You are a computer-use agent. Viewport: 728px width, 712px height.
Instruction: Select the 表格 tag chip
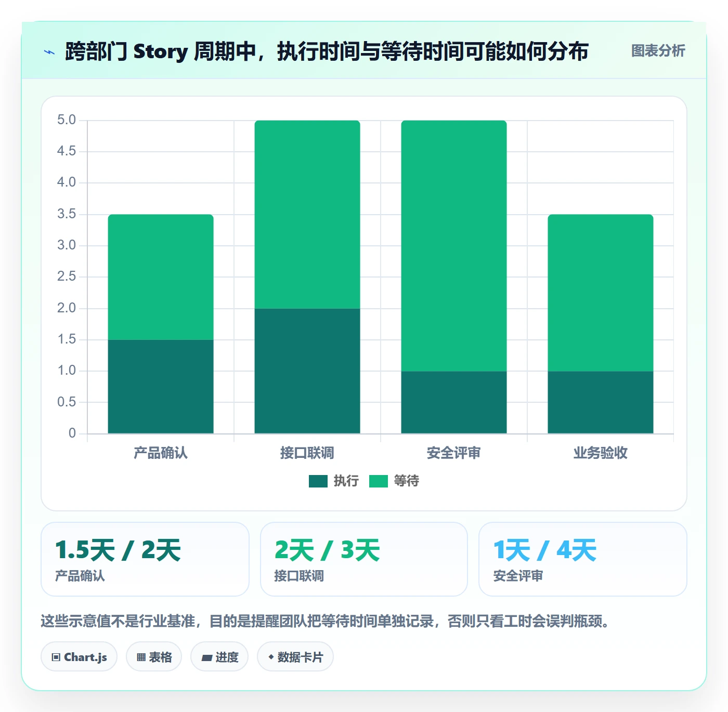coord(154,657)
